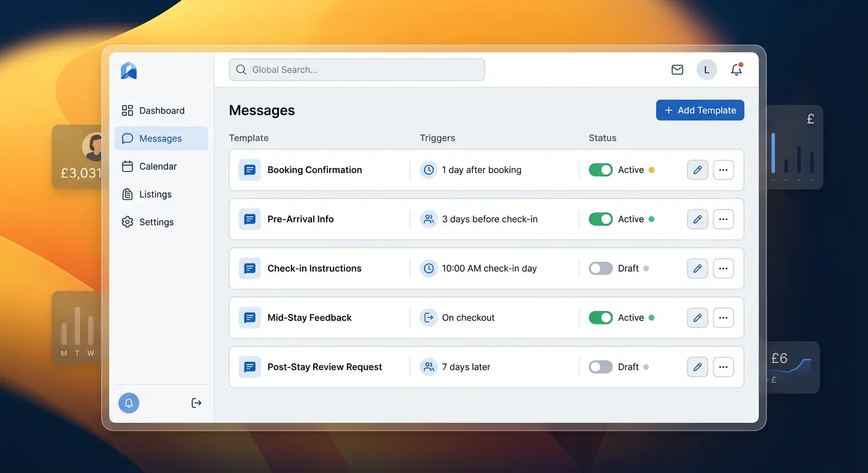Activate the Post-Stay Review Request toggle
The image size is (868, 473).
tap(600, 367)
